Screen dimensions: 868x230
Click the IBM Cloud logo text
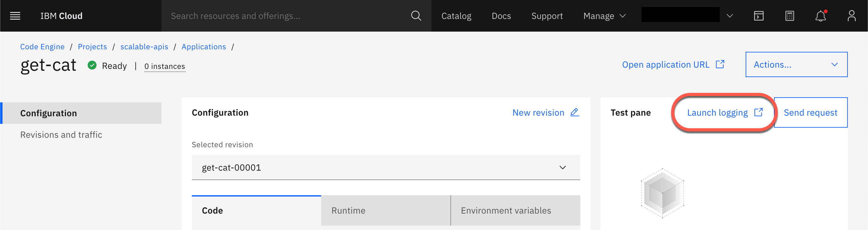click(x=61, y=16)
